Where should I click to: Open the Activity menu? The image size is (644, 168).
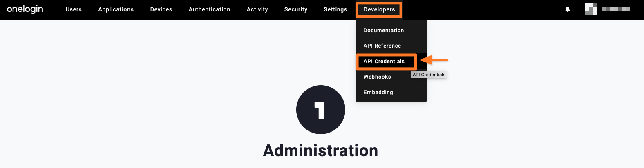[x=257, y=9]
